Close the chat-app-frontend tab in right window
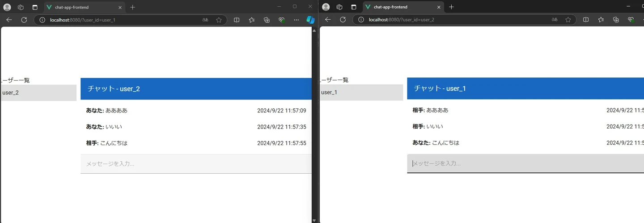The image size is (644, 223). [439, 7]
